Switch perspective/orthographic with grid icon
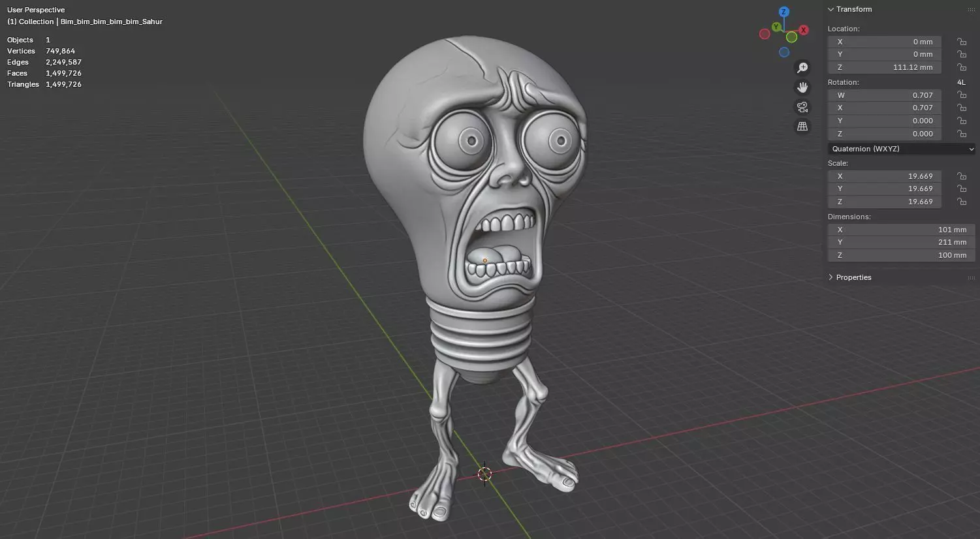The image size is (980, 539). click(802, 127)
